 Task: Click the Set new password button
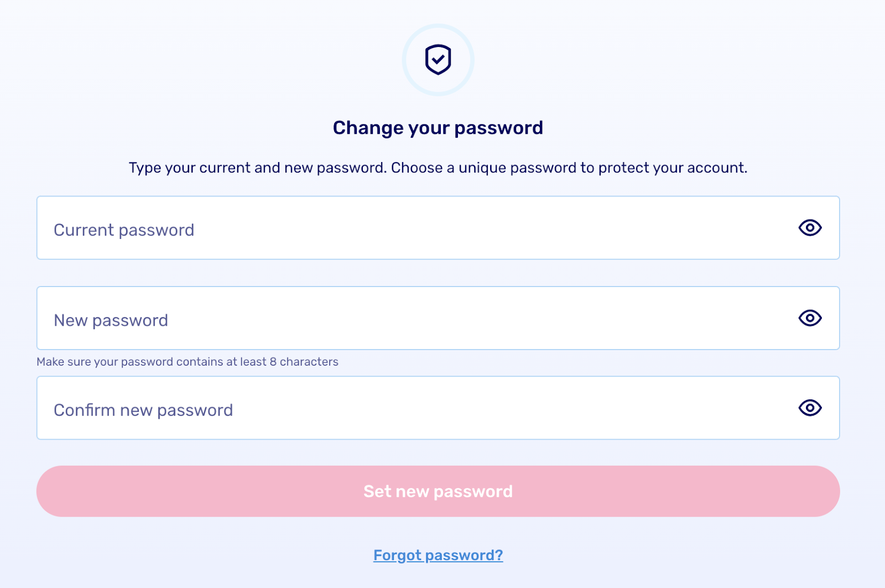coord(438,491)
